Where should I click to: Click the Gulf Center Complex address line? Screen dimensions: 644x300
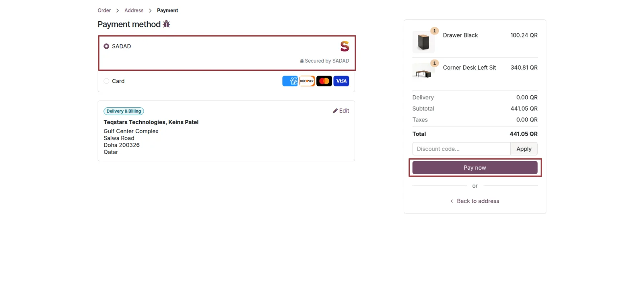131,131
